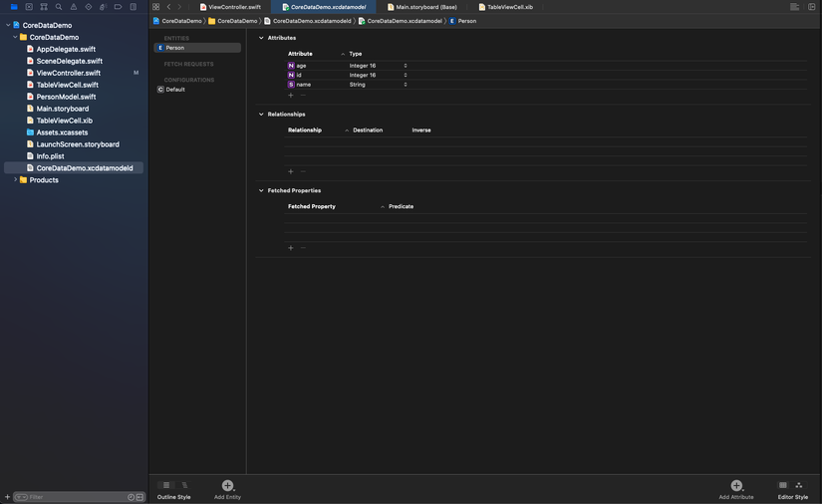The width and height of the screenshot is (822, 504).
Task: Switch to Main.storyboard (Base) tab
Action: [422, 7]
